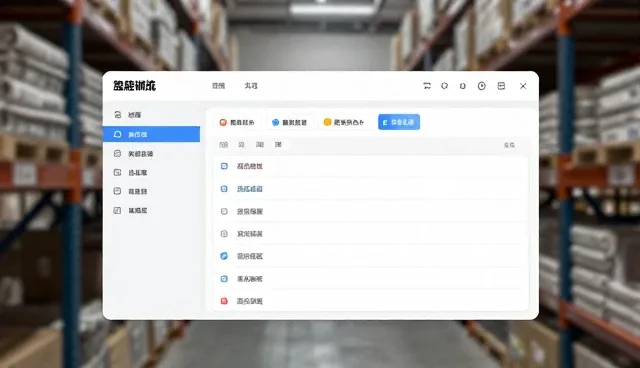Viewport: 640px width, 368px height.
Task: Select the filter chip with the blue dot
Action: [x=289, y=122]
